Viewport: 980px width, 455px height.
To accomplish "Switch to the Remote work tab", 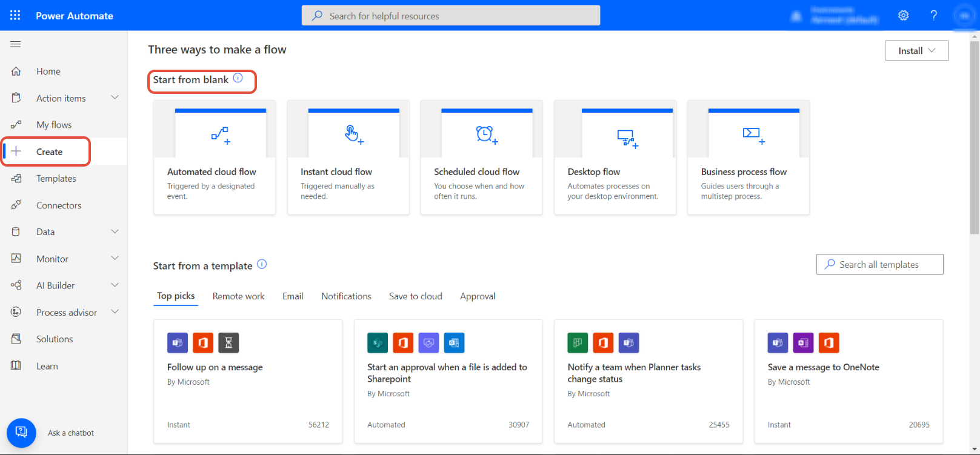I will (x=238, y=296).
